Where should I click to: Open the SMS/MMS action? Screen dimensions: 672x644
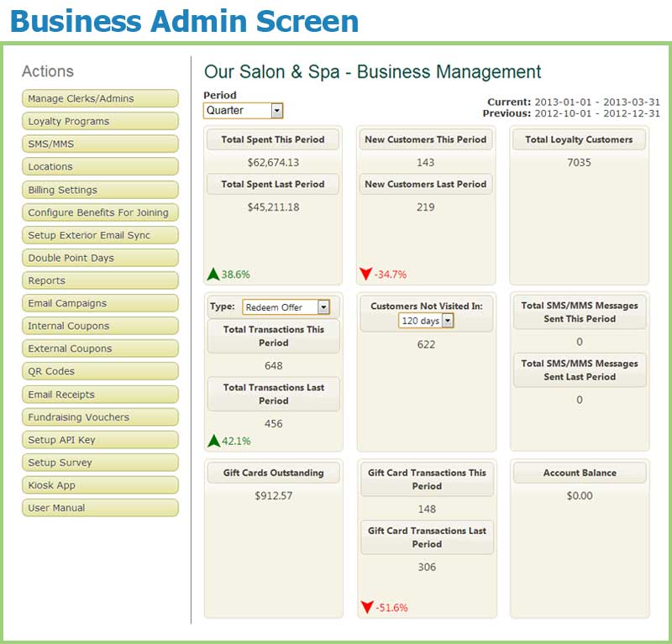click(x=100, y=144)
